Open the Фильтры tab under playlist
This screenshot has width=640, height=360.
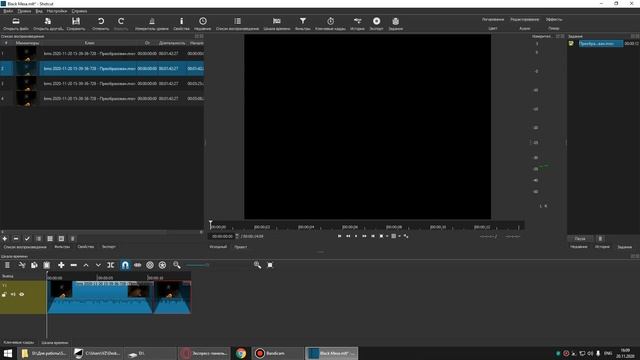62,247
